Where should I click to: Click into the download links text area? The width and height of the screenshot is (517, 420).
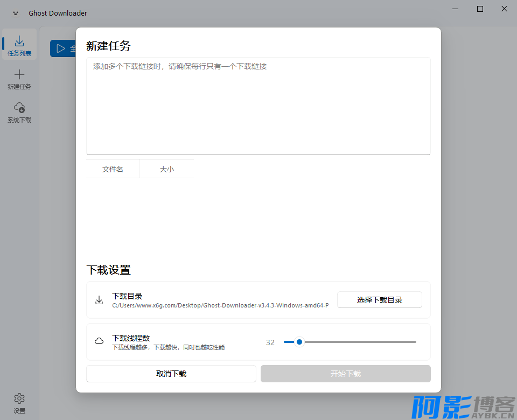258,106
